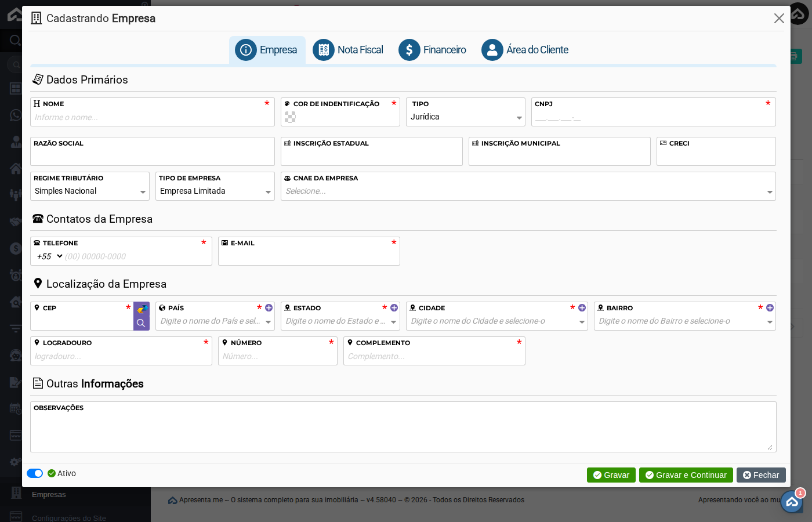Add a new Bairro with plus icon

(x=770, y=308)
